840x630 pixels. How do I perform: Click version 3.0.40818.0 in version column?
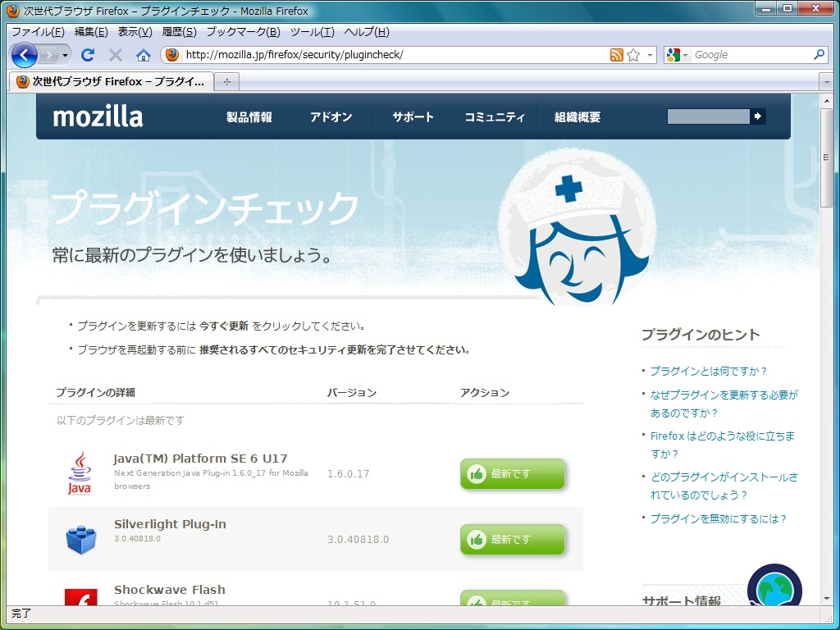[358, 540]
